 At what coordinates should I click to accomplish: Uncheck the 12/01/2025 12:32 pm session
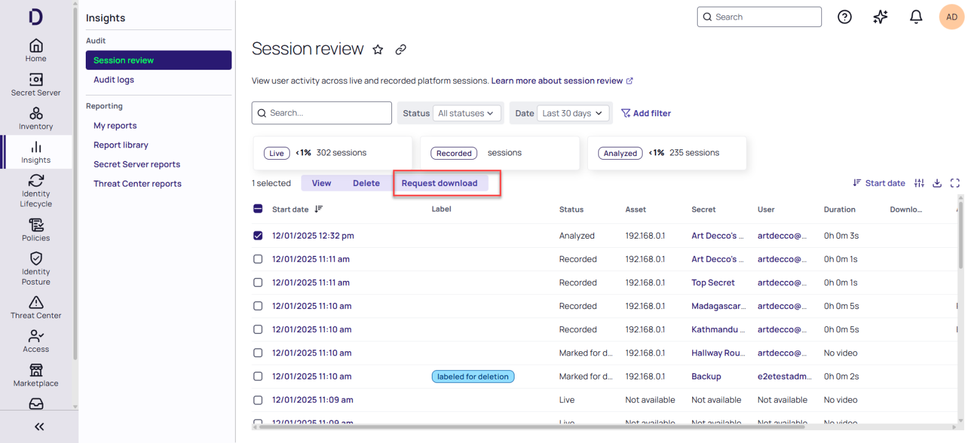point(258,236)
